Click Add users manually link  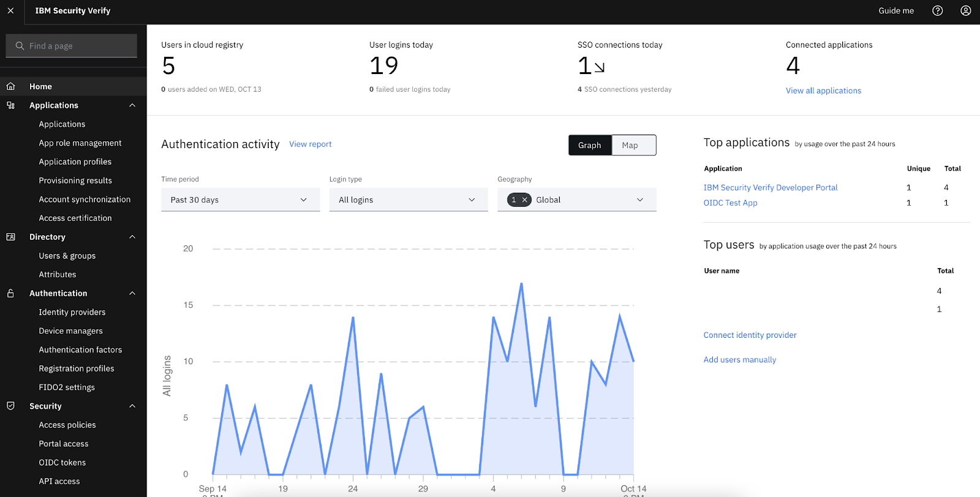coord(740,360)
